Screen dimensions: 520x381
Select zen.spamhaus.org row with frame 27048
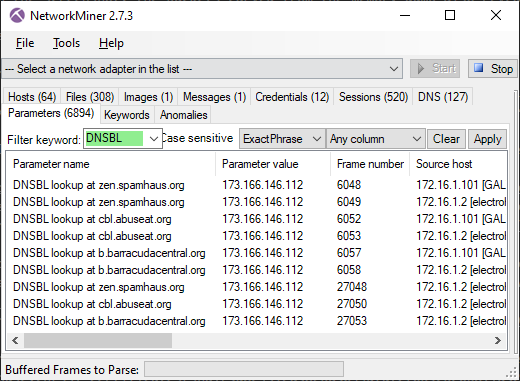point(257,287)
